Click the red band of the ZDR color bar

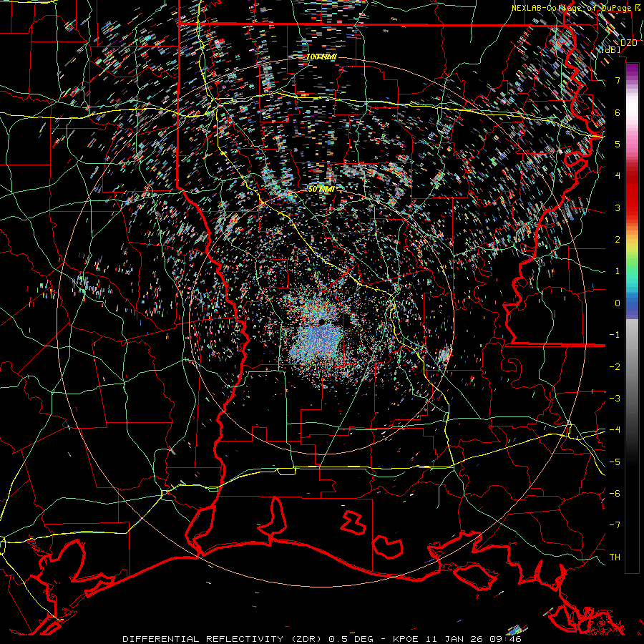632,195
